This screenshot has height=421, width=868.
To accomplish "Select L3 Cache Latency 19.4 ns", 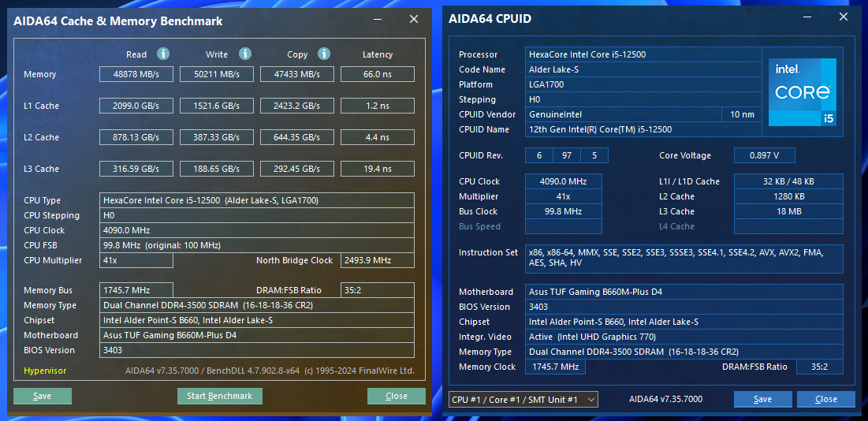I will pos(378,169).
